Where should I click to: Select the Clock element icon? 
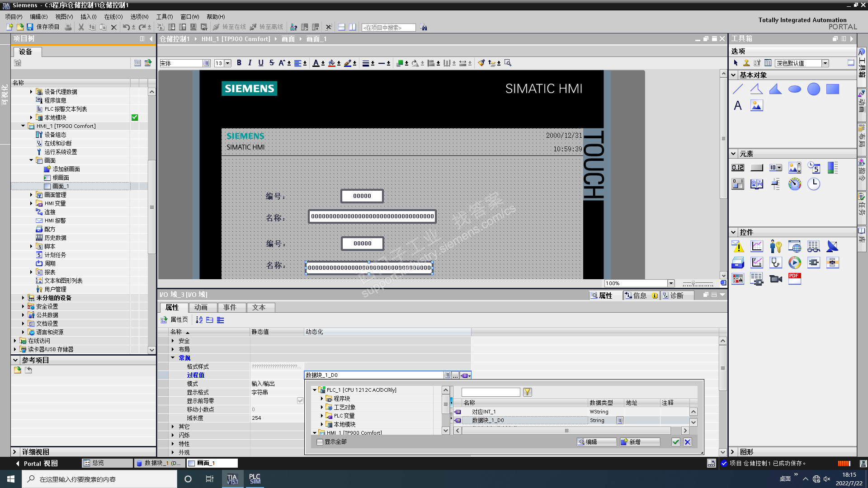point(813,183)
